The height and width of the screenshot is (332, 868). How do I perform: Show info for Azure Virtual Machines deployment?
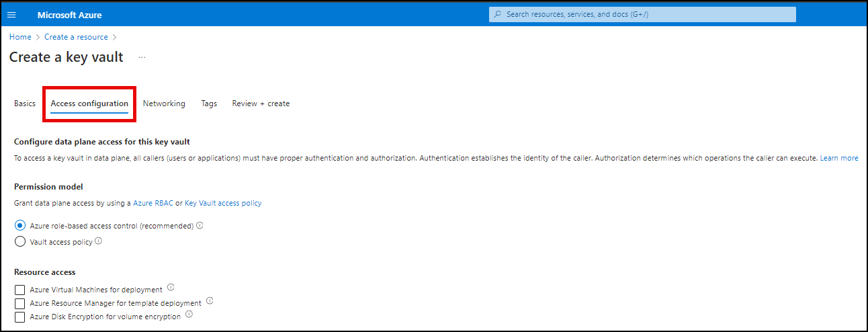[171, 288]
